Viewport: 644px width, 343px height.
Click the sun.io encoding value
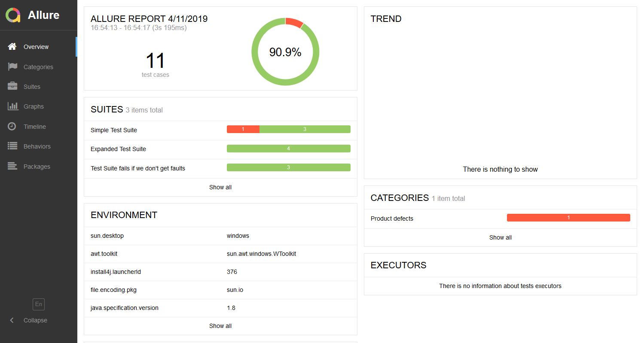pyautogui.click(x=235, y=290)
